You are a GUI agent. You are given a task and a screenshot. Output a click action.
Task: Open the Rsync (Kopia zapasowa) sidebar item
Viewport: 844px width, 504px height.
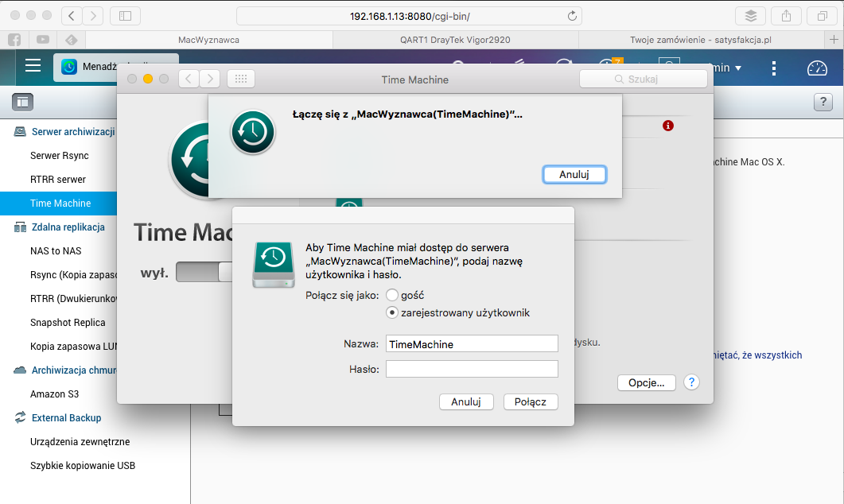click(x=73, y=274)
